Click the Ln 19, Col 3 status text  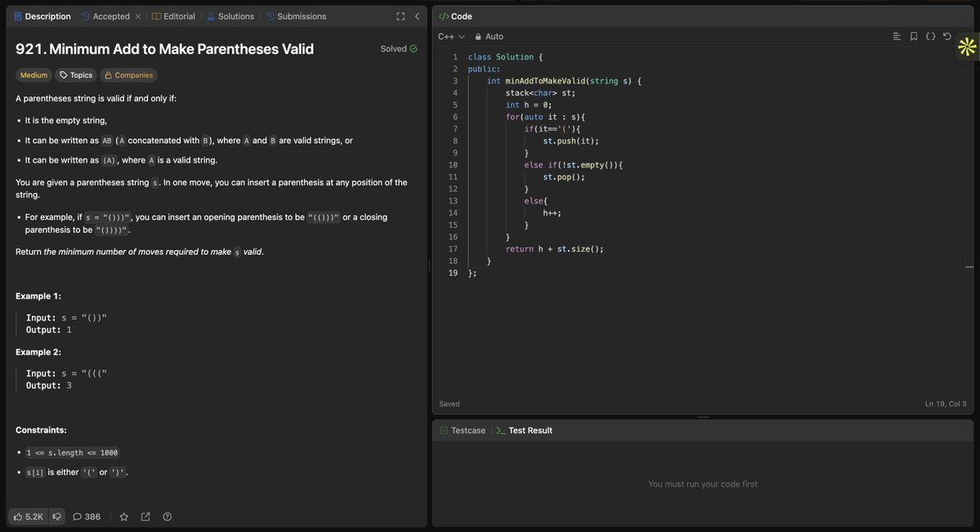[x=946, y=404]
